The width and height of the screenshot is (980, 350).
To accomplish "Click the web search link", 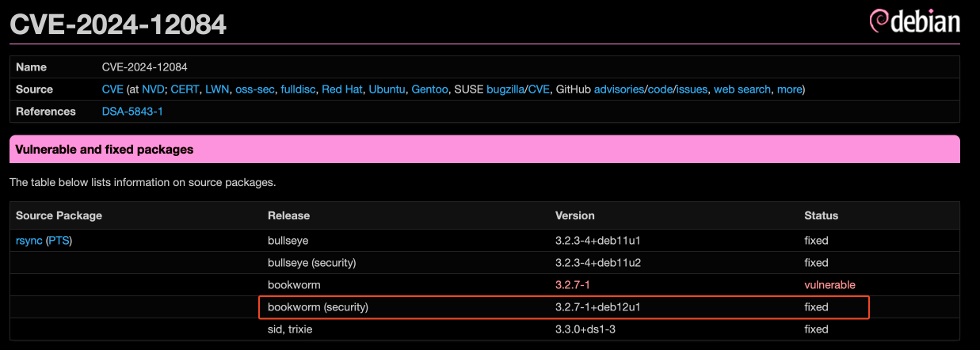I will (x=742, y=89).
